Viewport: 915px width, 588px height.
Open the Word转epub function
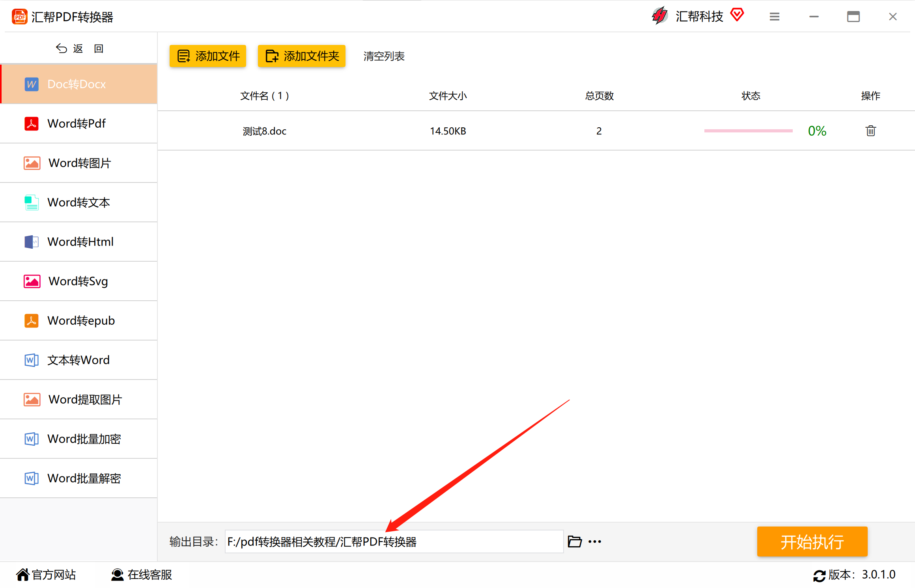pyautogui.click(x=79, y=320)
